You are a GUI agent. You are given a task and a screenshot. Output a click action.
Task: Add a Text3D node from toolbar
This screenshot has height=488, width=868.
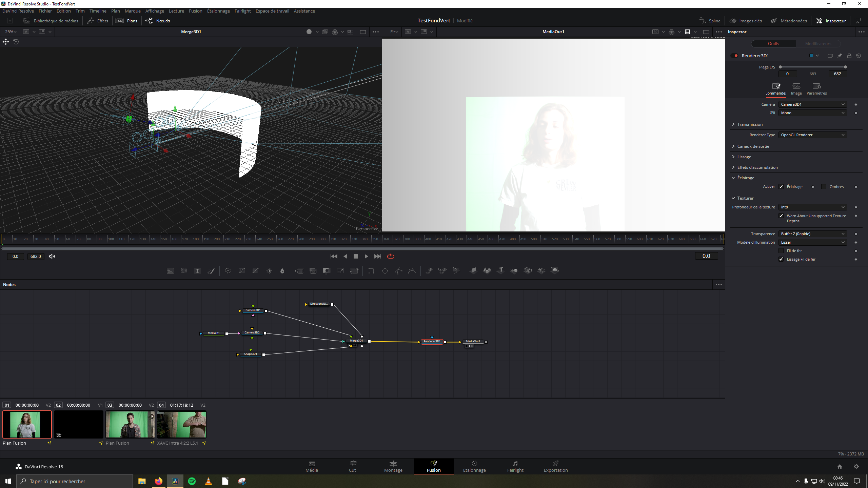coord(500,270)
